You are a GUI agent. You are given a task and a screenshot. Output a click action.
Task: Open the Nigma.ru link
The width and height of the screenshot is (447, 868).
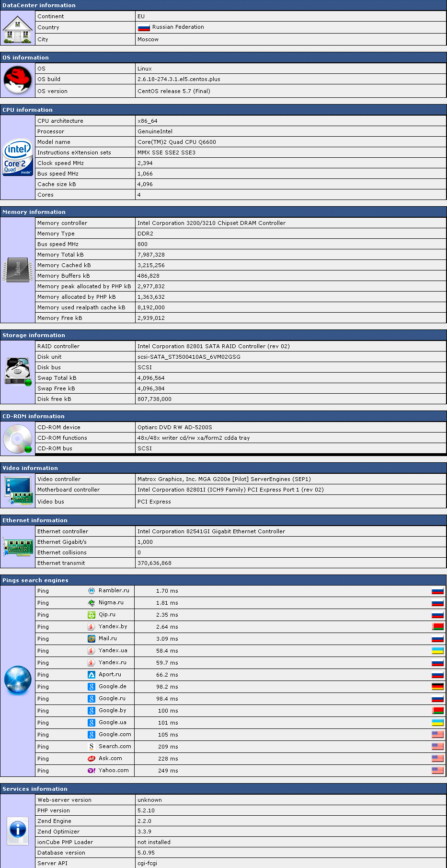111,603
